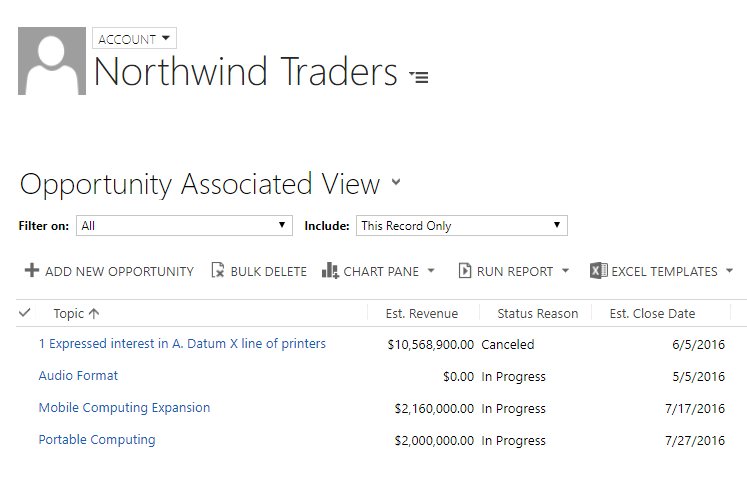Click the Chart Pane bar chart icon
747x484 pixels.
click(x=330, y=270)
